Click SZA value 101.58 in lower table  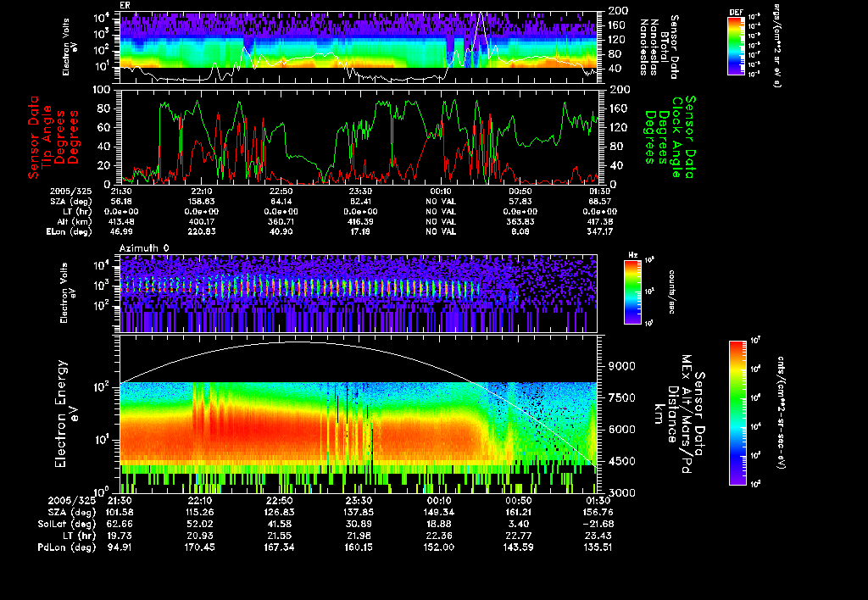pos(119,513)
